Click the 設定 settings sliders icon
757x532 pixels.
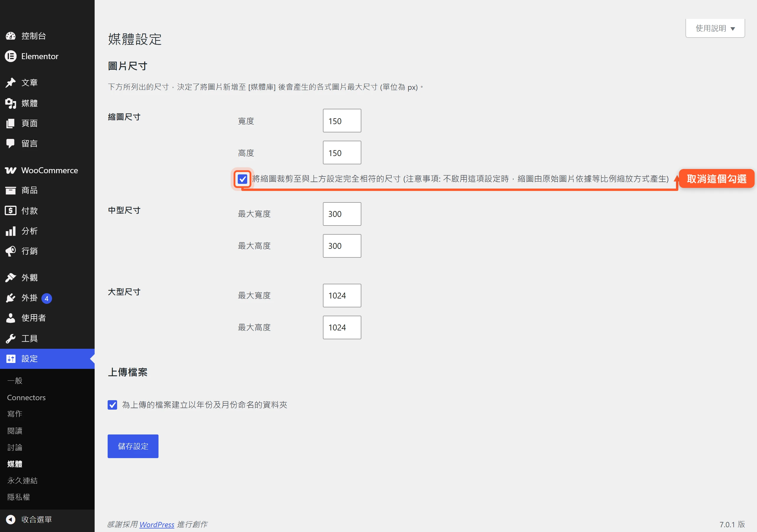(x=11, y=359)
